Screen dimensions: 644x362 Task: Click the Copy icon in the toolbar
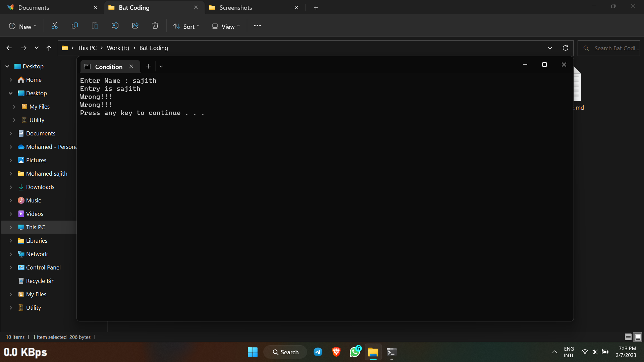click(x=74, y=25)
